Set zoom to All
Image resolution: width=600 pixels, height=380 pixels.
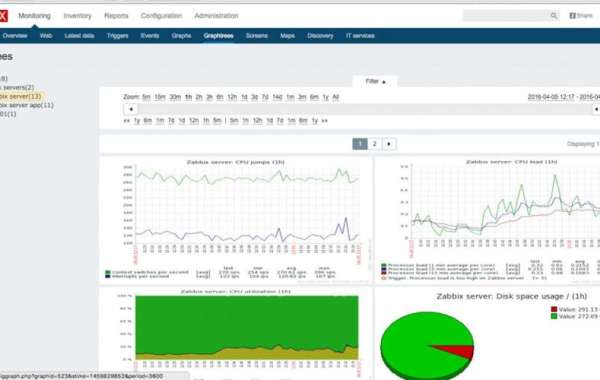(336, 97)
